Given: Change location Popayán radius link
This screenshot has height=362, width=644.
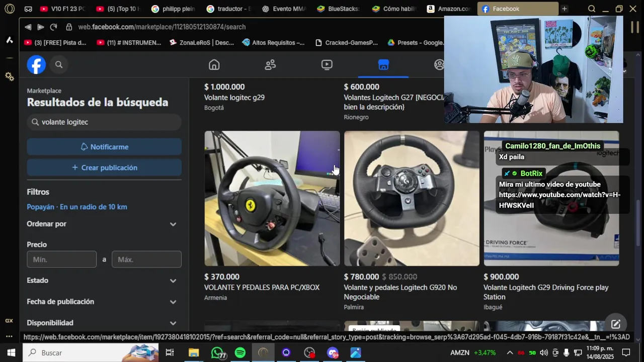Looking at the screenshot, I should (x=77, y=207).
